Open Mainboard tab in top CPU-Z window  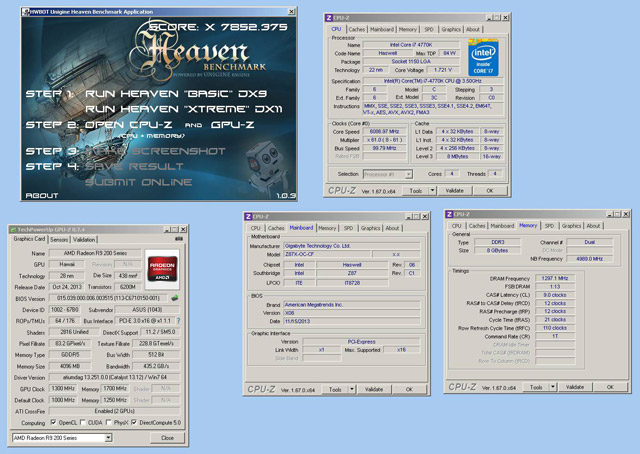point(382,29)
